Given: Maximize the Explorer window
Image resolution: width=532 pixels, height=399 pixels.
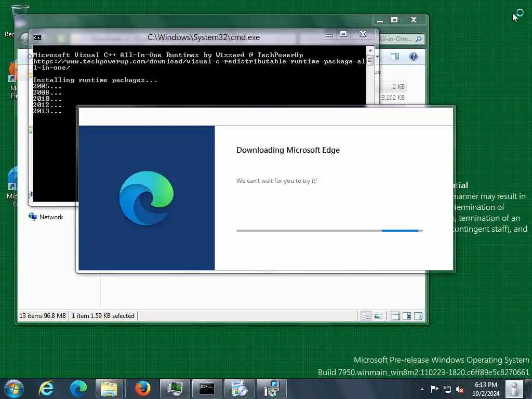Looking at the screenshot, I should tap(394, 20).
